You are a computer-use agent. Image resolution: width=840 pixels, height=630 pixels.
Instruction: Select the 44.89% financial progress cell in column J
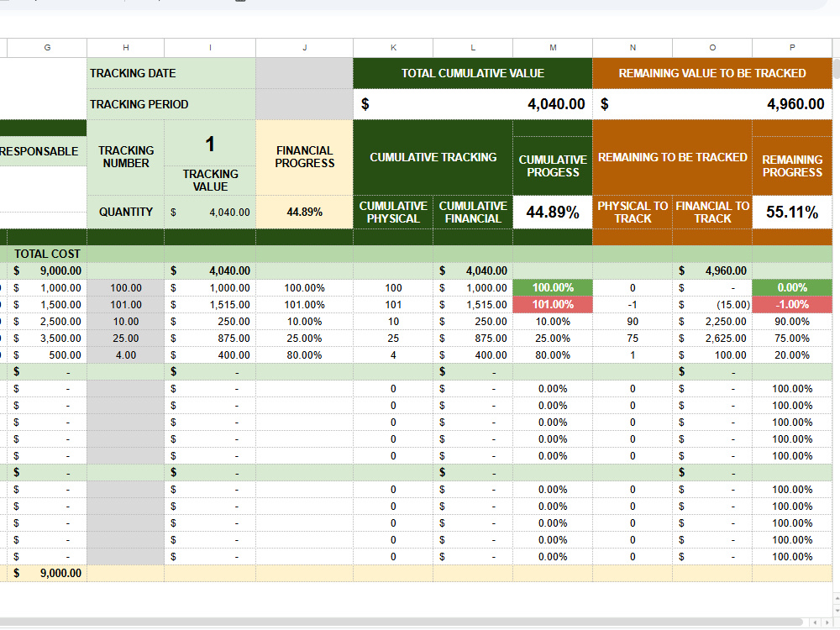(304, 213)
